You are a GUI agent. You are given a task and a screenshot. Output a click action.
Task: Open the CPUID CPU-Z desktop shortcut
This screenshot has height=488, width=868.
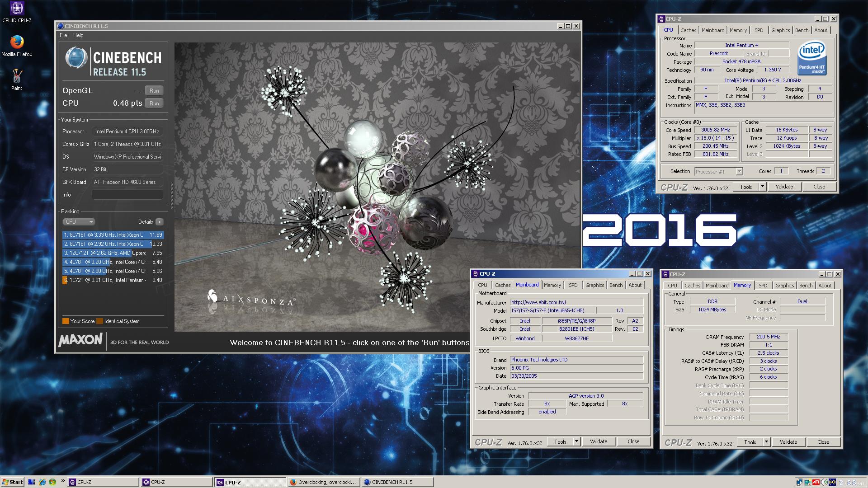[17, 12]
